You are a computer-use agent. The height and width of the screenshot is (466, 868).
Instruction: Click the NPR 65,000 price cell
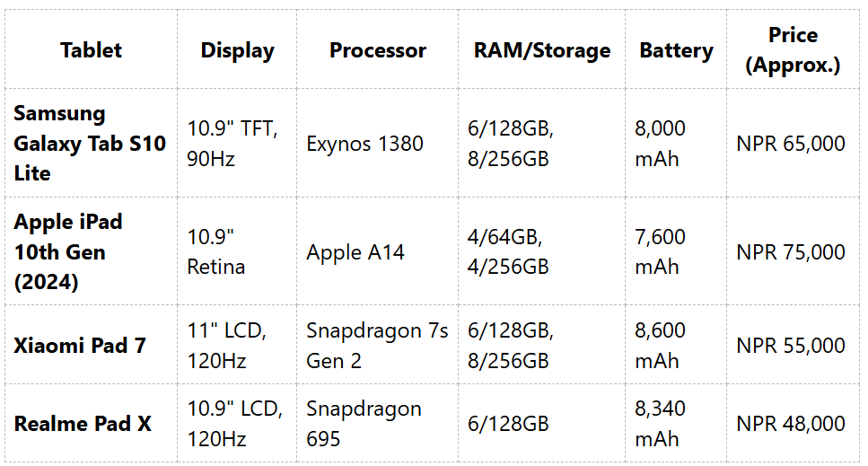[791, 144]
